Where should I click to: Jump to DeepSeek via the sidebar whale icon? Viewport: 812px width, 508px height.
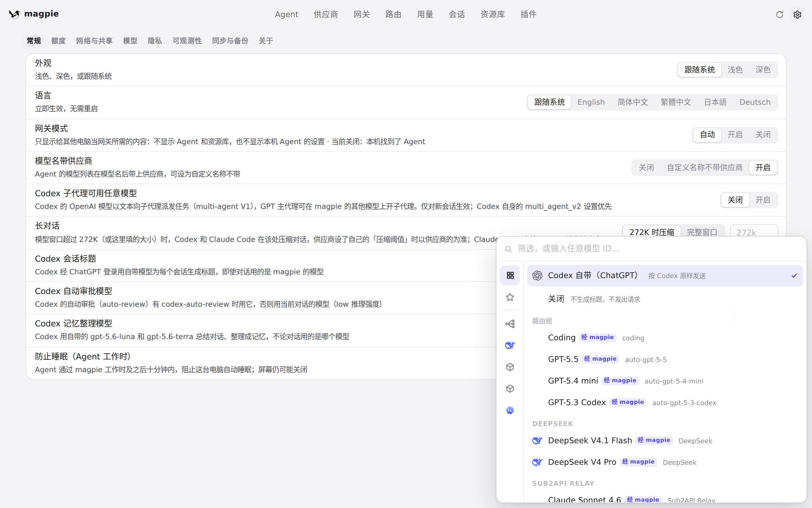click(x=510, y=345)
